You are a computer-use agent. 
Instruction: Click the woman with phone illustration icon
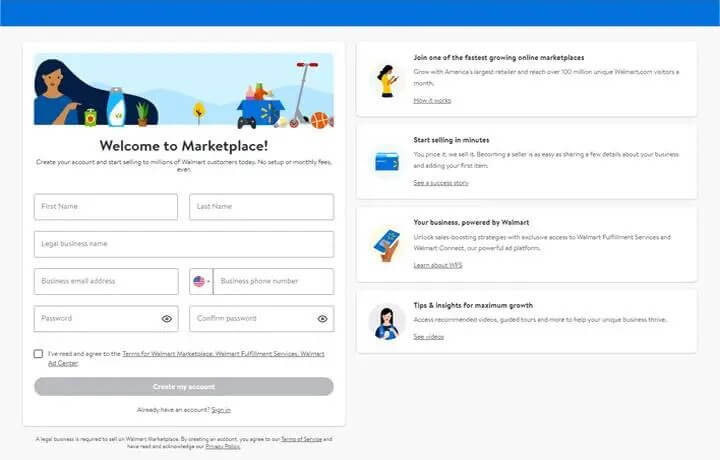(x=387, y=81)
